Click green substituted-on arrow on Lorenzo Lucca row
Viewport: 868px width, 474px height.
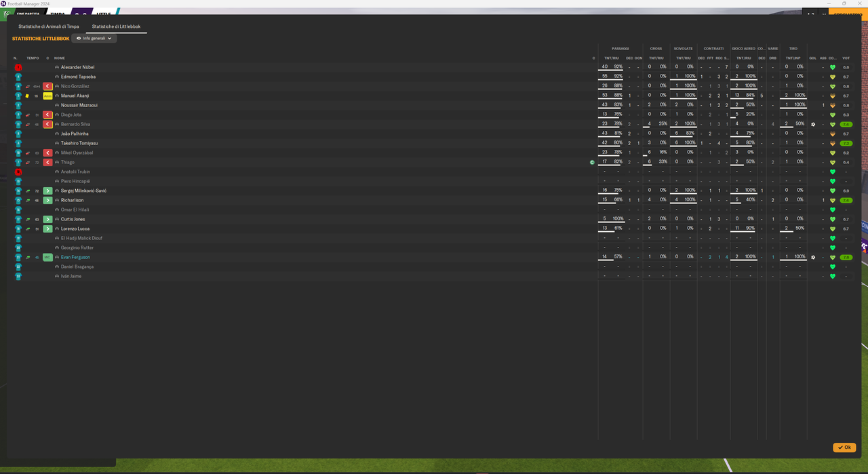coord(47,229)
